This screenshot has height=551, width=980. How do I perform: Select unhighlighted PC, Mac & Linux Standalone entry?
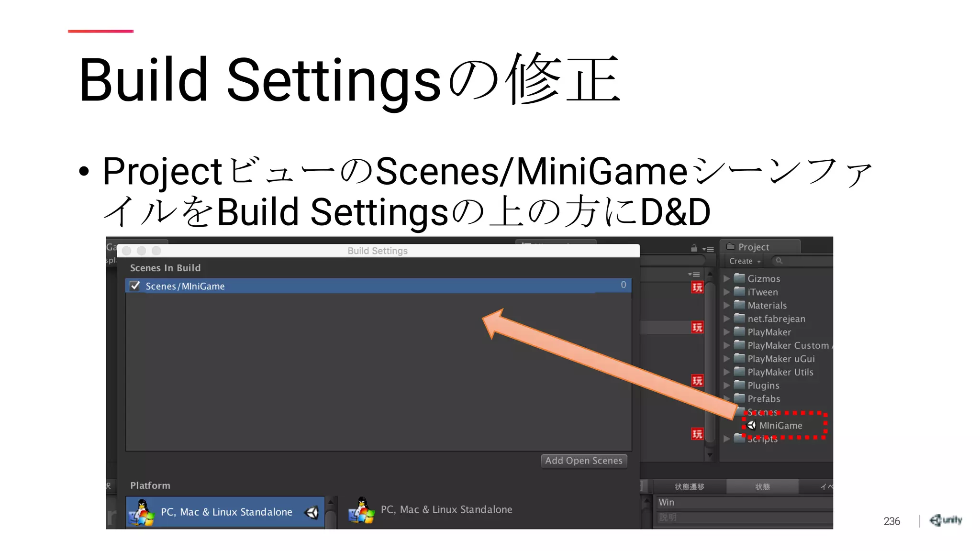tap(445, 510)
